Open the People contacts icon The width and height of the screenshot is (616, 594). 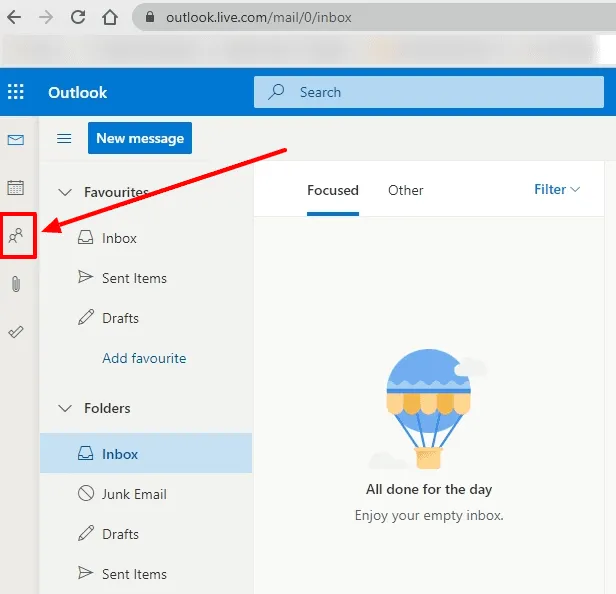[x=16, y=236]
